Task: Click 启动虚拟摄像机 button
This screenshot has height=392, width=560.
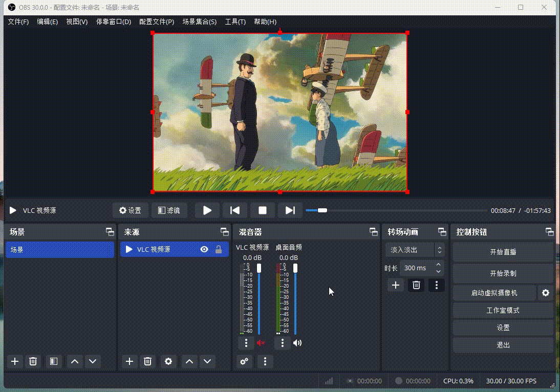Action: 494,293
